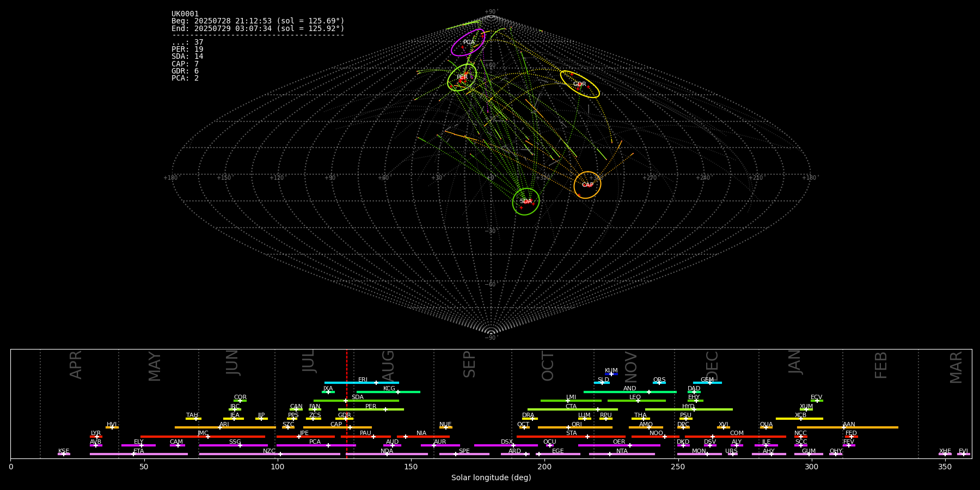Click the "PER: 19" legend count

pyautogui.click(x=187, y=50)
